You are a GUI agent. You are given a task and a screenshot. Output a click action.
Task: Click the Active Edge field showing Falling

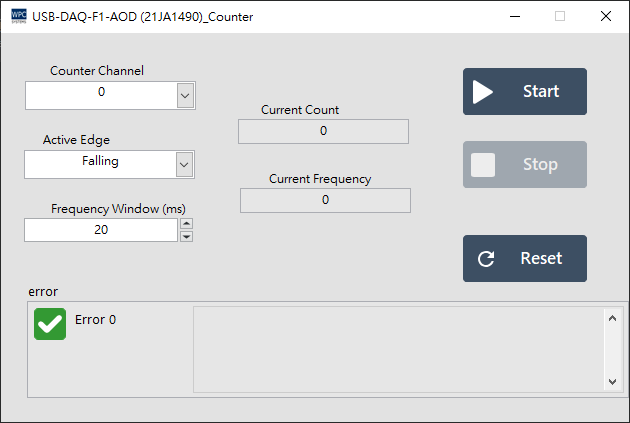(x=100, y=162)
